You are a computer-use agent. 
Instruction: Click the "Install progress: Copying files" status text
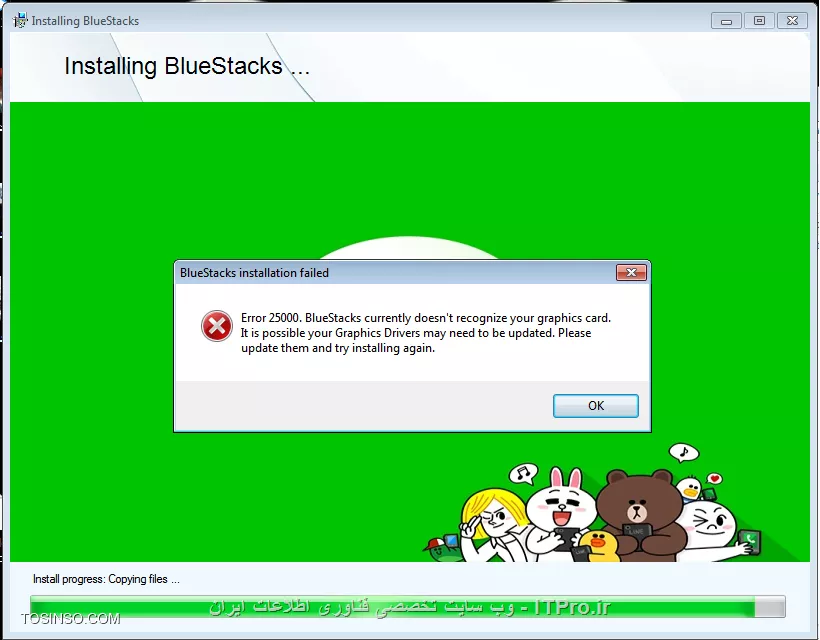pyautogui.click(x=106, y=579)
